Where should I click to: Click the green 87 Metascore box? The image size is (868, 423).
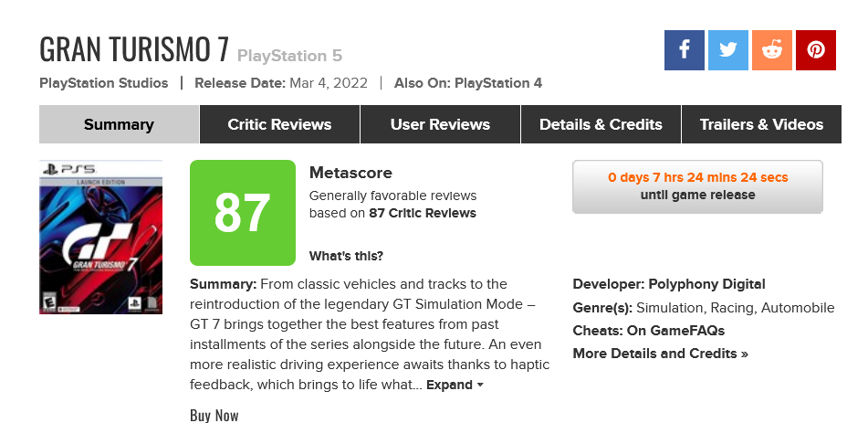tap(242, 213)
